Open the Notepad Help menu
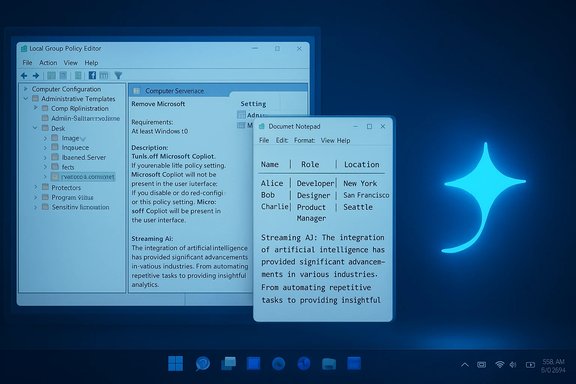576x384 pixels. (x=343, y=140)
